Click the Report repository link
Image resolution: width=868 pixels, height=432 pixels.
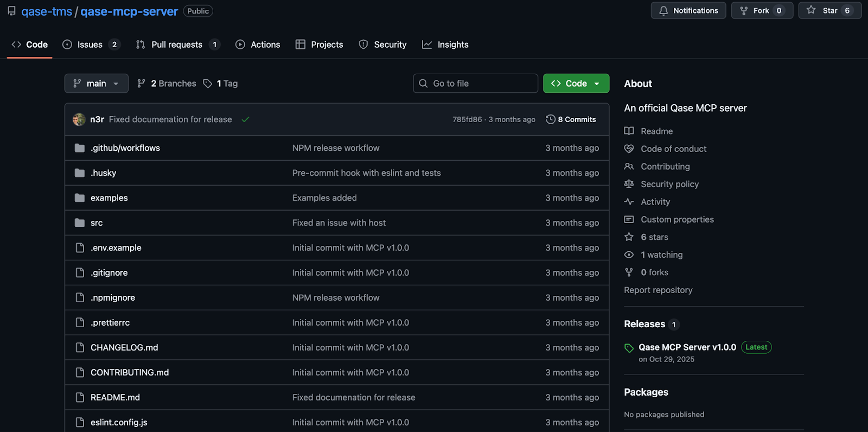(x=658, y=290)
